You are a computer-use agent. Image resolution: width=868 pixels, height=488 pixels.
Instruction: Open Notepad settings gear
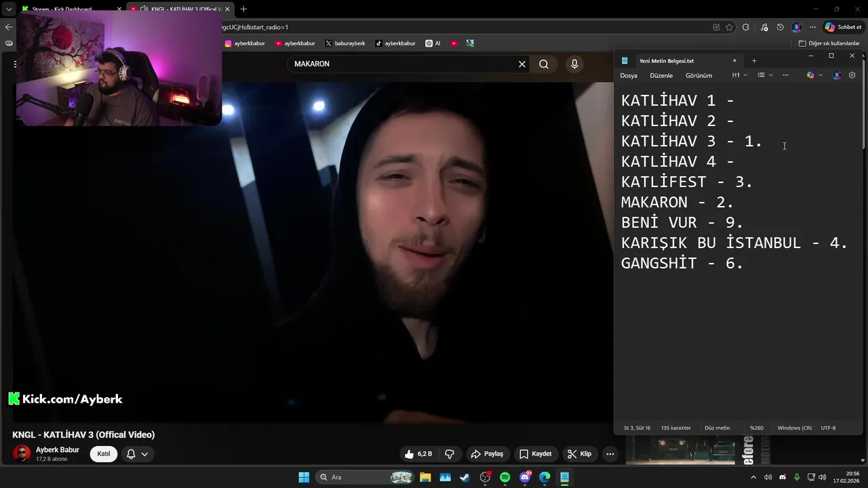(852, 75)
